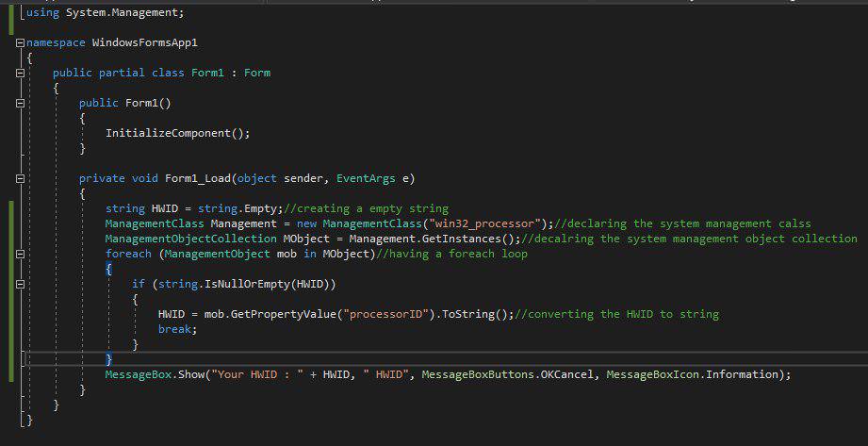Screen dimensions: 868x446
Task: Click the highlighted closing brace of foreach
Action: (x=108, y=359)
